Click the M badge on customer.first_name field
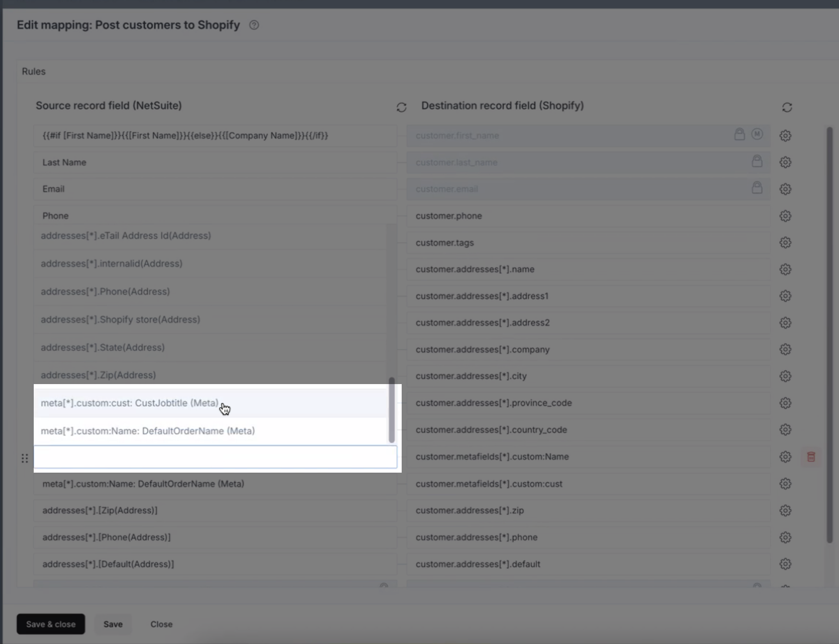Viewport: 839px width, 644px height. 757,134
